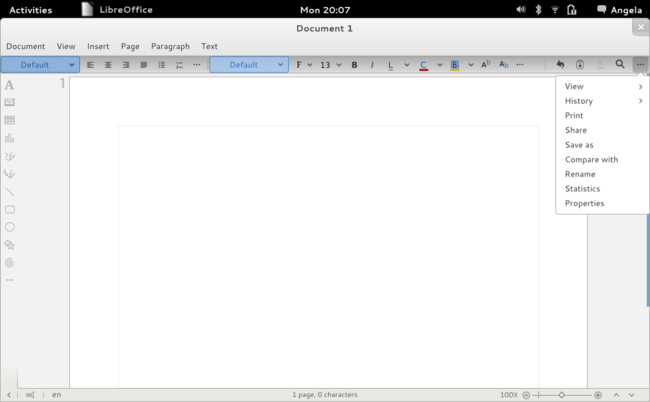Open the font color red swatch
This screenshot has height=402, width=650.
[x=424, y=65]
